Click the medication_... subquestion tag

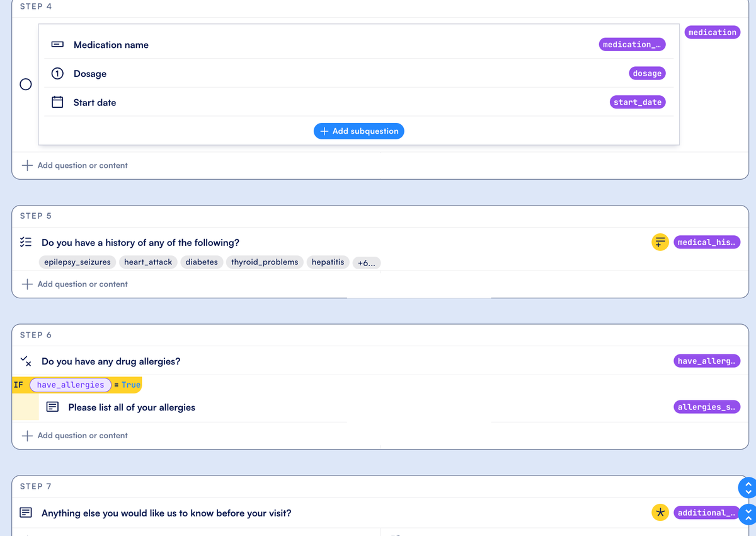click(632, 44)
